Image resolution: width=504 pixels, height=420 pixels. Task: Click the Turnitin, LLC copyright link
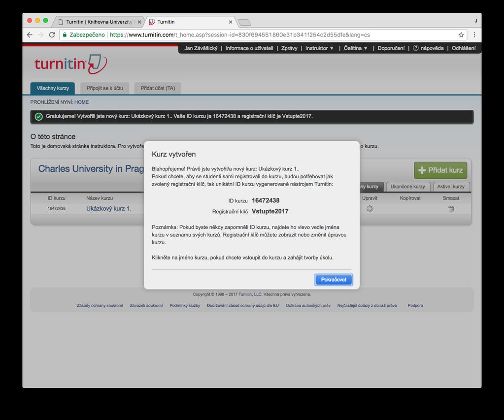tap(250, 294)
